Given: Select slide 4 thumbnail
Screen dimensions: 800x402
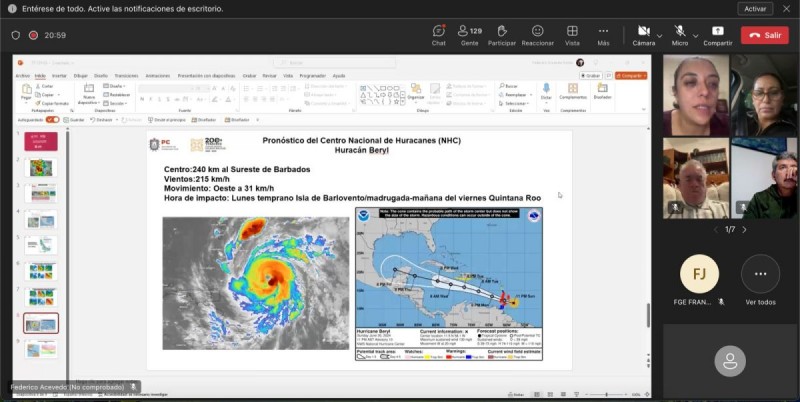Looking at the screenshot, I should pos(41,219).
